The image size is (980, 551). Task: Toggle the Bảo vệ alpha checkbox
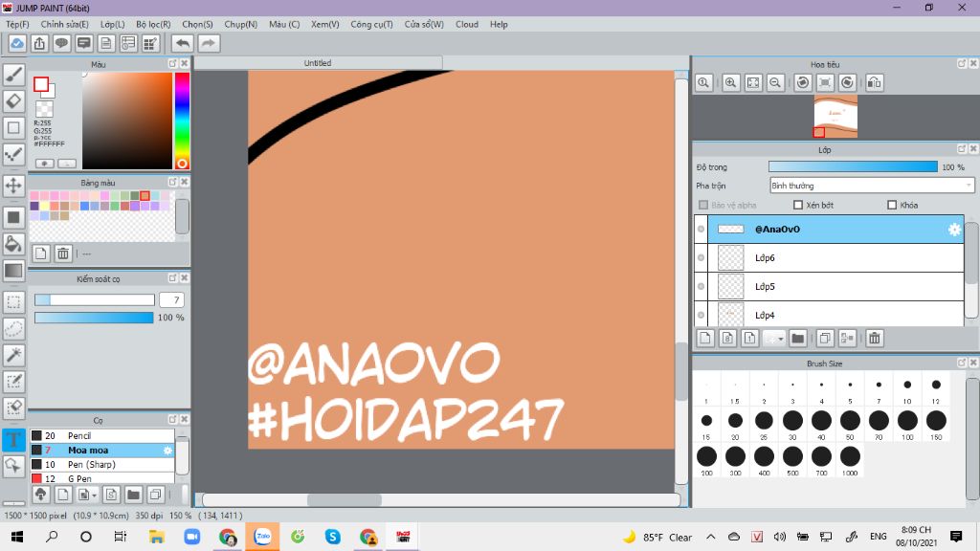[x=703, y=205]
